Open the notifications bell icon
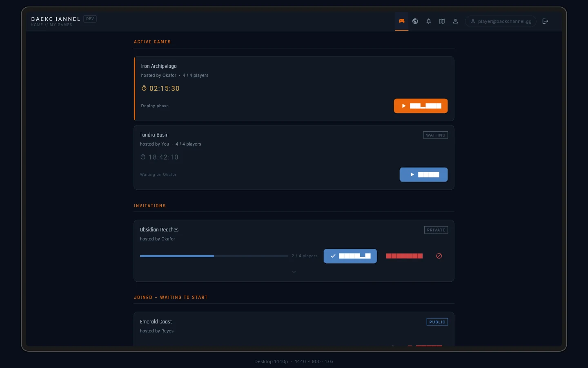 coord(429,21)
